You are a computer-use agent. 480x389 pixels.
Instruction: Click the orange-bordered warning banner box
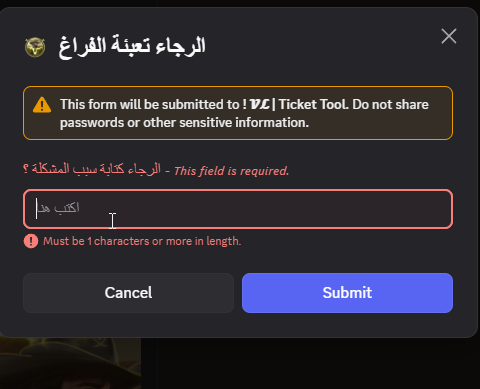[x=238, y=113]
